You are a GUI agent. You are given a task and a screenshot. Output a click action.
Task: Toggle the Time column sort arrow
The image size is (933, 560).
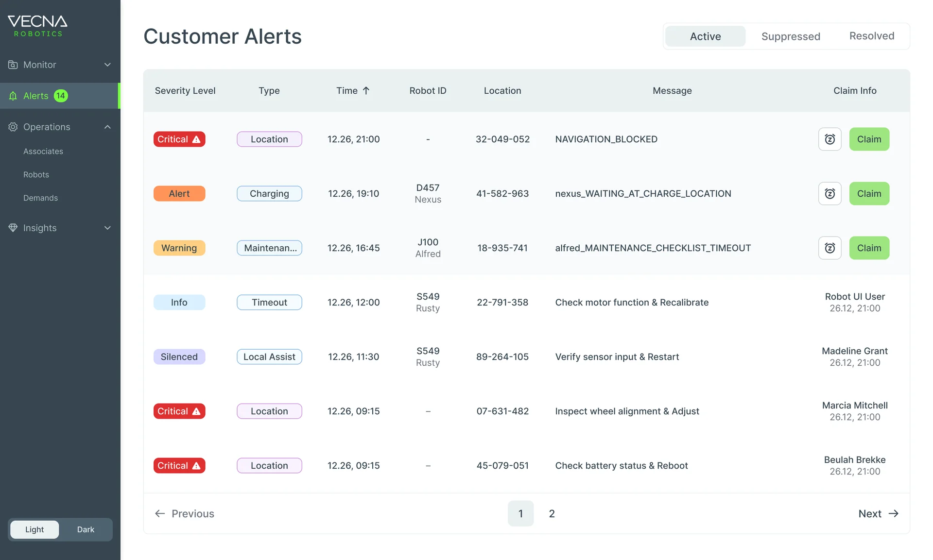366,91
